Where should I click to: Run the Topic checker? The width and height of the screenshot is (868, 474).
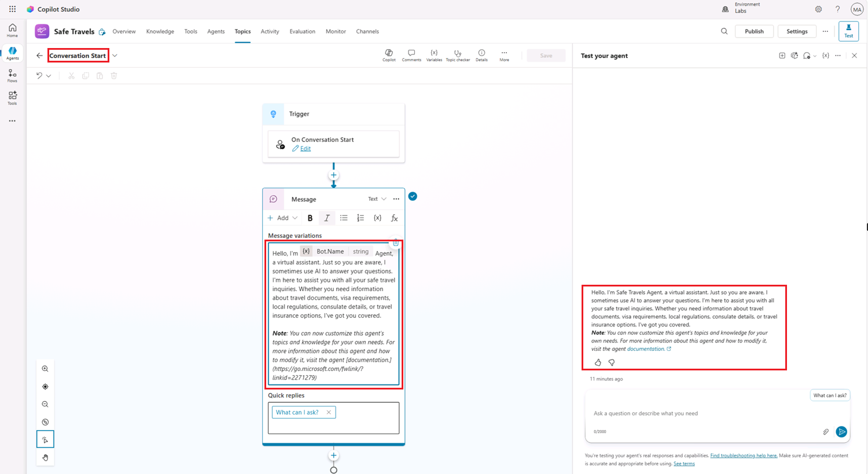click(x=458, y=55)
